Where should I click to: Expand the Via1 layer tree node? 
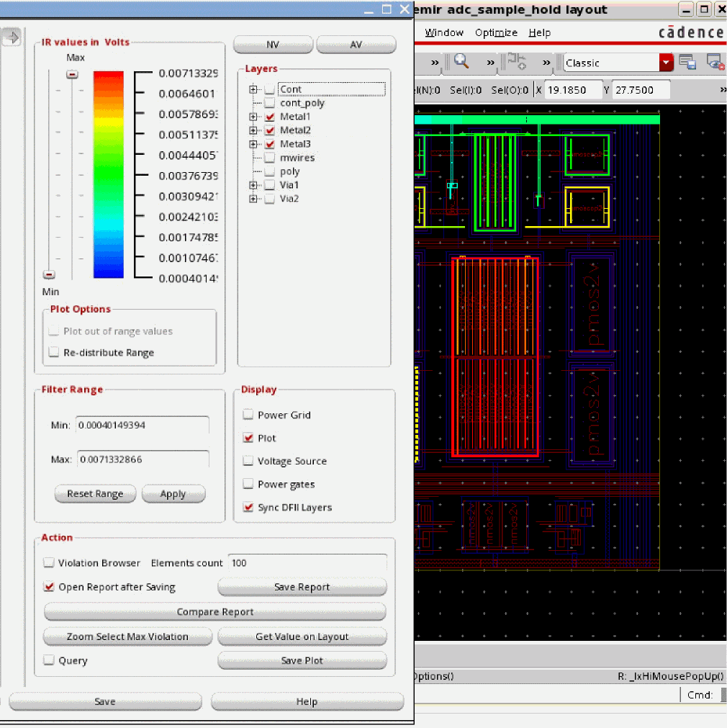point(253,185)
